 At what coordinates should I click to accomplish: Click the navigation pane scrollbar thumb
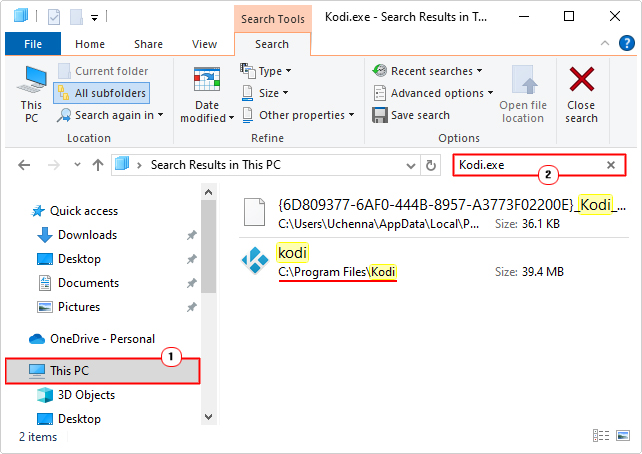click(208, 246)
